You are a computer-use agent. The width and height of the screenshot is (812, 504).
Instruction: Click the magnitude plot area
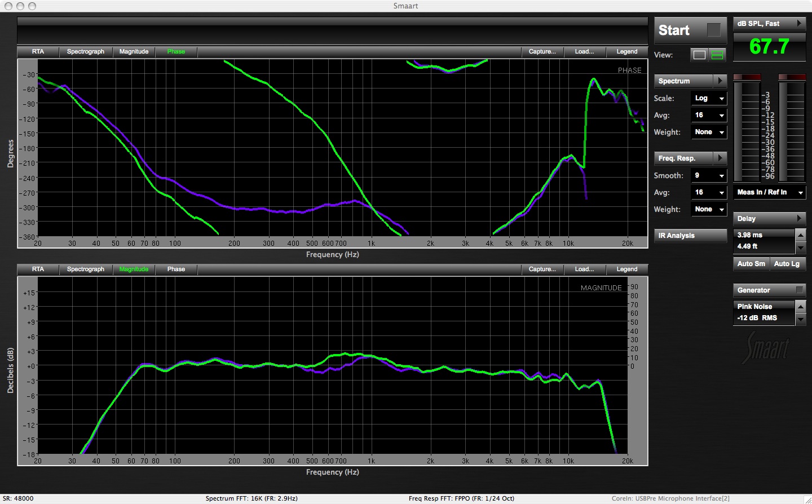coord(333,365)
